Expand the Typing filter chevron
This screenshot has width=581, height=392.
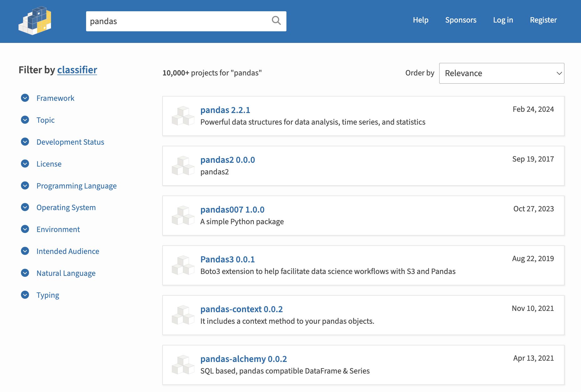pos(25,295)
